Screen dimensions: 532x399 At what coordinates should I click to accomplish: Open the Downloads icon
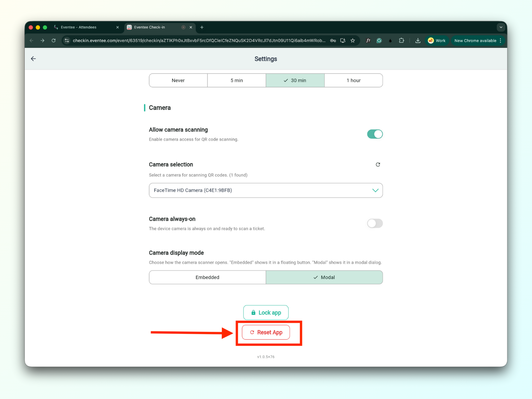pos(418,41)
